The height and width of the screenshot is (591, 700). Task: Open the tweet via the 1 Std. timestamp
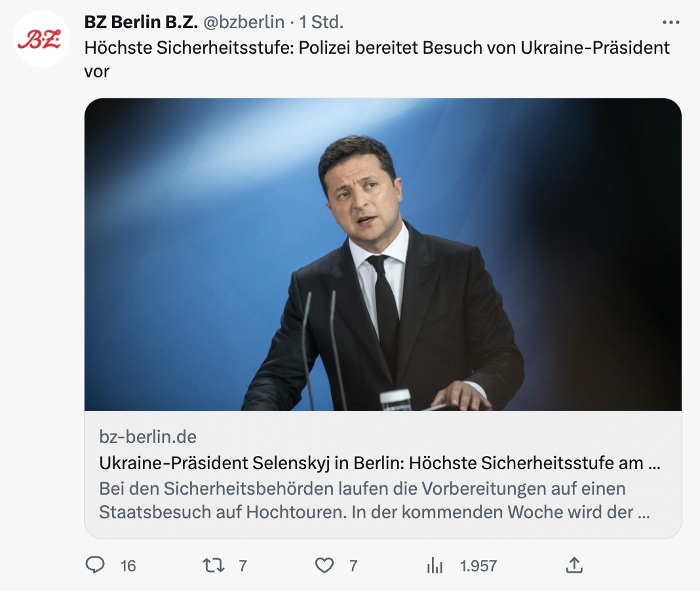[321, 22]
